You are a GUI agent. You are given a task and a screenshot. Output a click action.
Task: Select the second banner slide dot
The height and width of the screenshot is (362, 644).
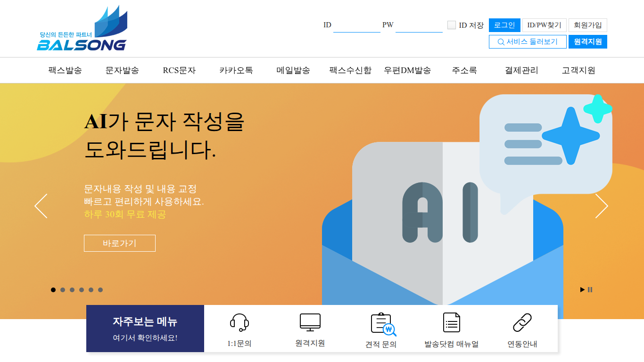tap(63, 290)
